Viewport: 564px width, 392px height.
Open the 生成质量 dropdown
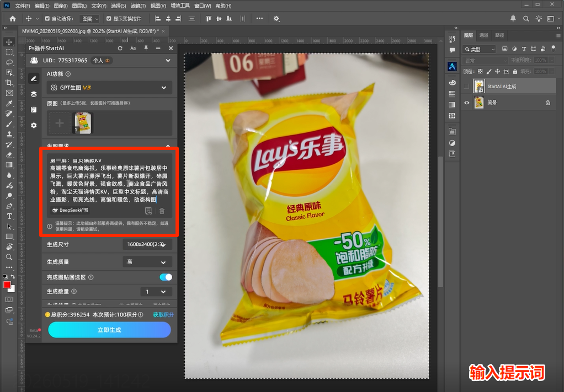pyautogui.click(x=147, y=262)
